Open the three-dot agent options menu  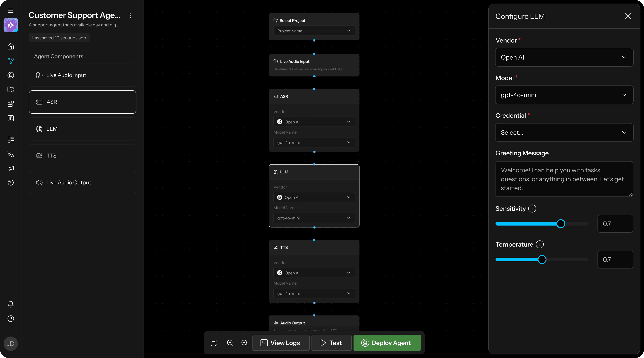[130, 15]
